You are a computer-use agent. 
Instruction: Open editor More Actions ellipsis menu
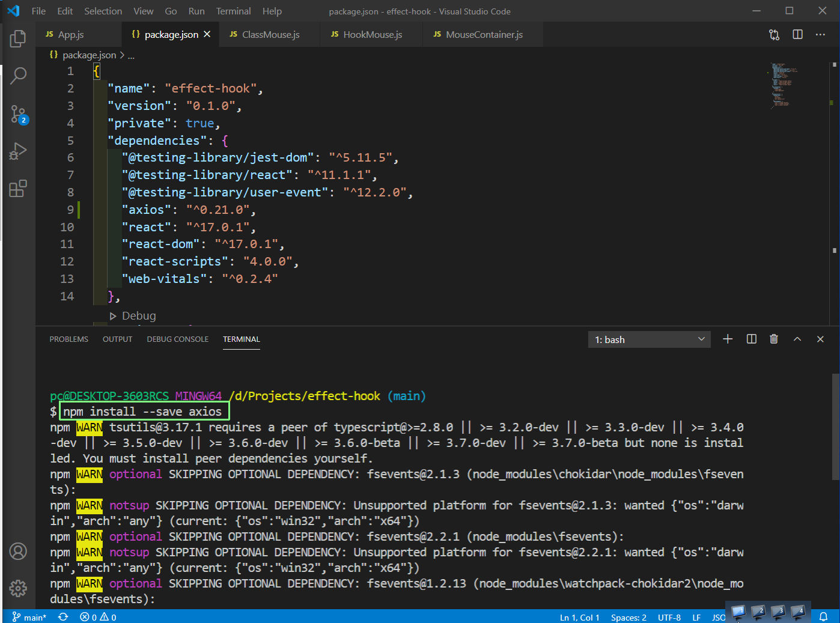coord(820,35)
